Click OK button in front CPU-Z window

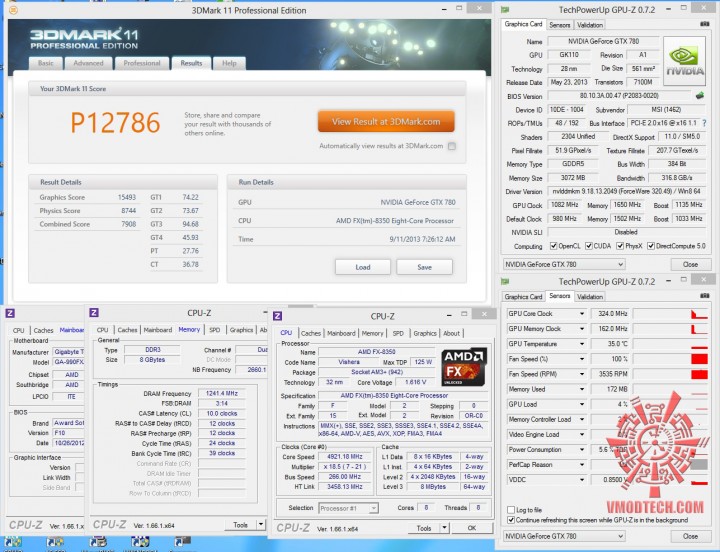click(471, 528)
